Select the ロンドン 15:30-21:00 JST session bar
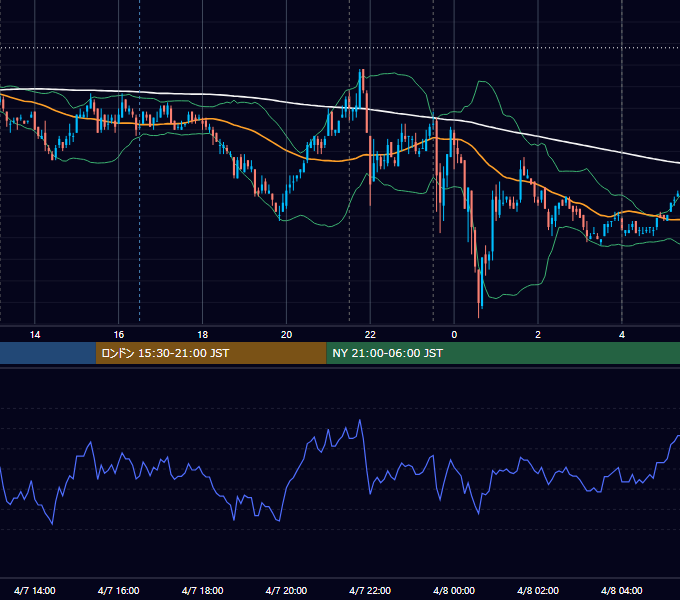The width and height of the screenshot is (680, 600). click(211, 353)
